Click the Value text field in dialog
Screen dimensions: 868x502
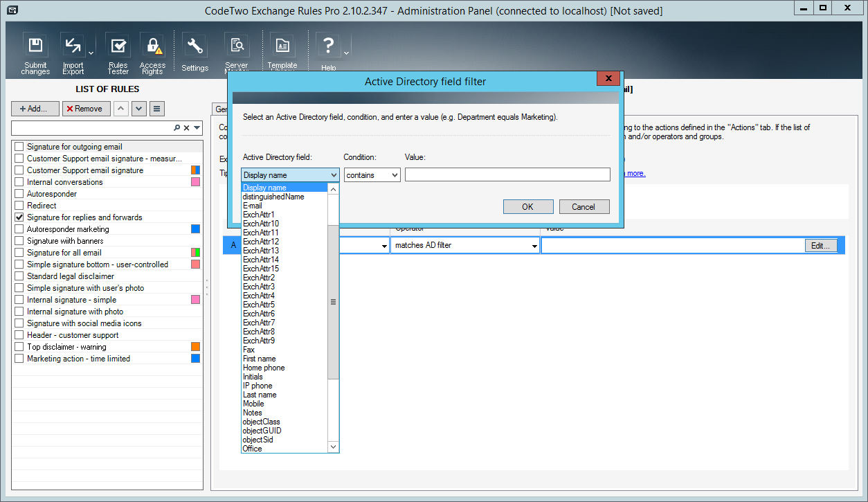pos(507,175)
